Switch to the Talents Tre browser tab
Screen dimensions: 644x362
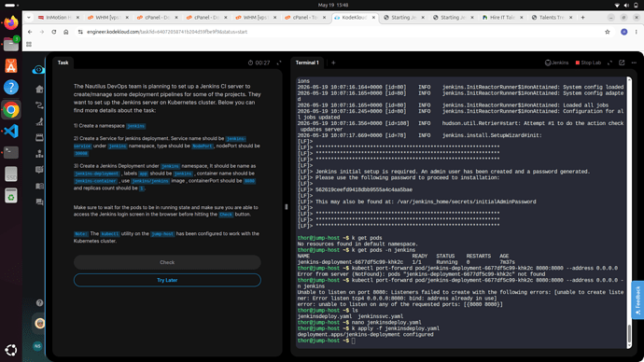[552, 18]
